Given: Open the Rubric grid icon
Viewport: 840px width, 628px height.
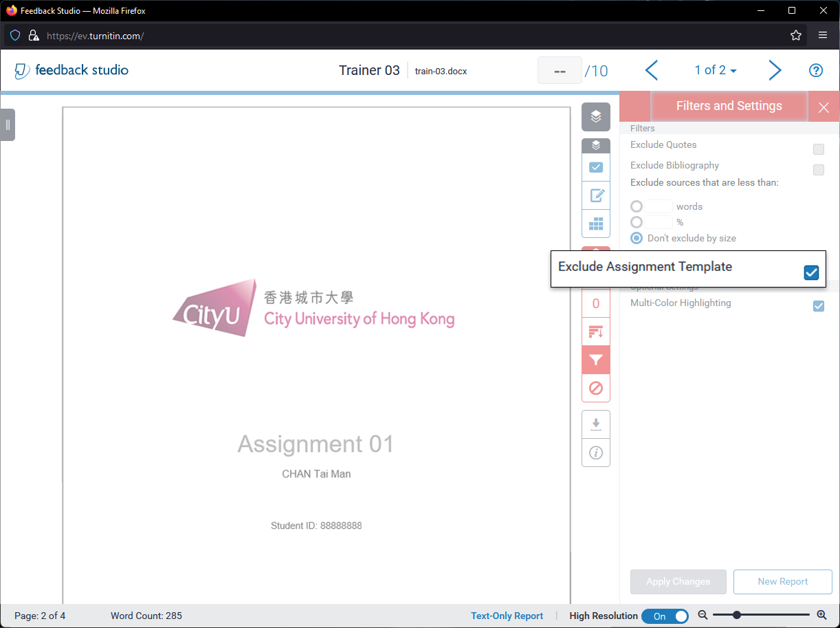Looking at the screenshot, I should pos(596,224).
